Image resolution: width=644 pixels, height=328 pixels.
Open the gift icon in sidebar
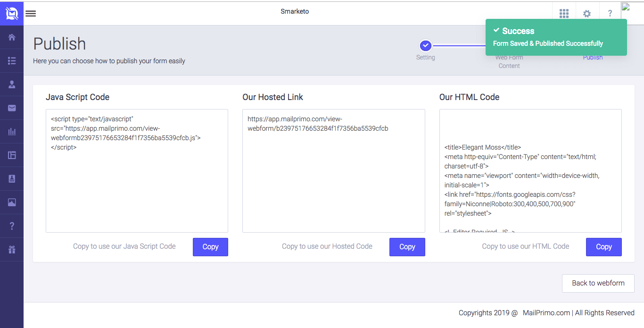(x=12, y=250)
